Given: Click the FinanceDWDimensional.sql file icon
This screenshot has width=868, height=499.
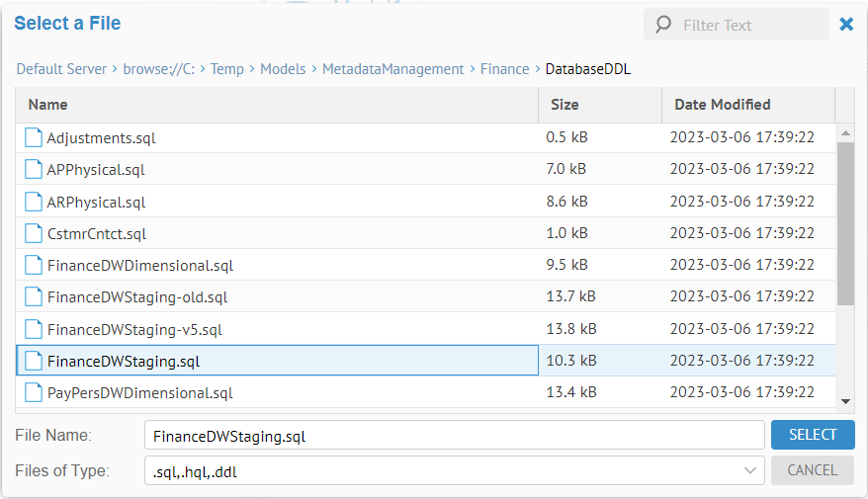Looking at the screenshot, I should pyautogui.click(x=34, y=266).
